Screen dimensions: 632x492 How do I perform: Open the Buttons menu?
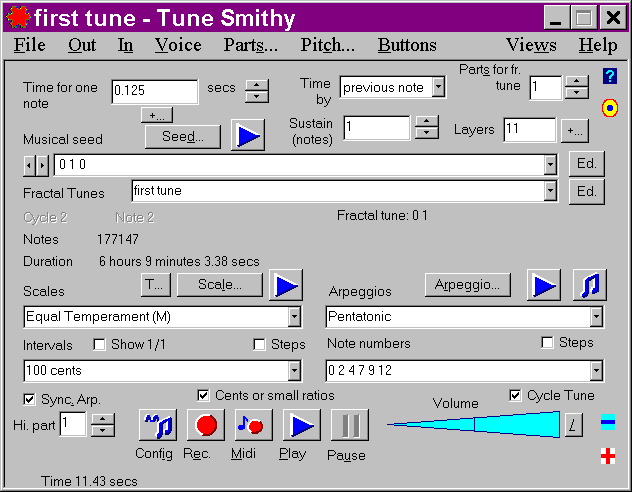point(407,45)
